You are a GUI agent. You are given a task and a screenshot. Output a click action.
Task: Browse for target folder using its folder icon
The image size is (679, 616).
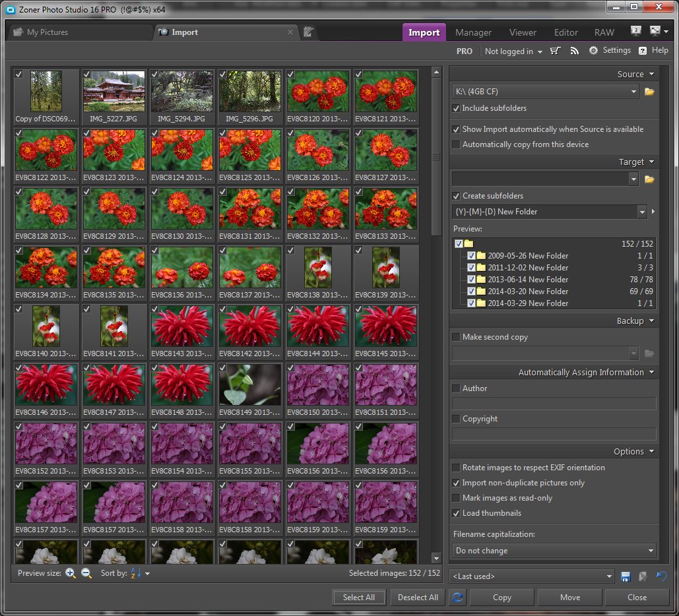point(649,179)
